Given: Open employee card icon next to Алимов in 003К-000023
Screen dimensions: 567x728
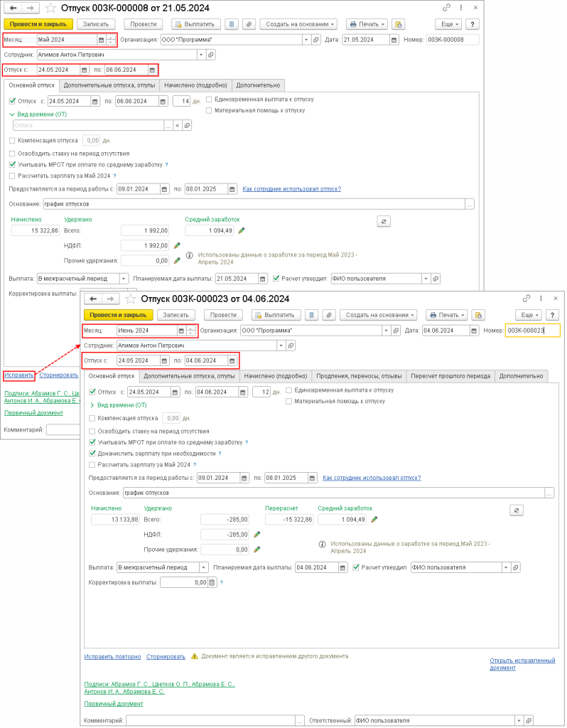Looking at the screenshot, I should click(x=291, y=346).
